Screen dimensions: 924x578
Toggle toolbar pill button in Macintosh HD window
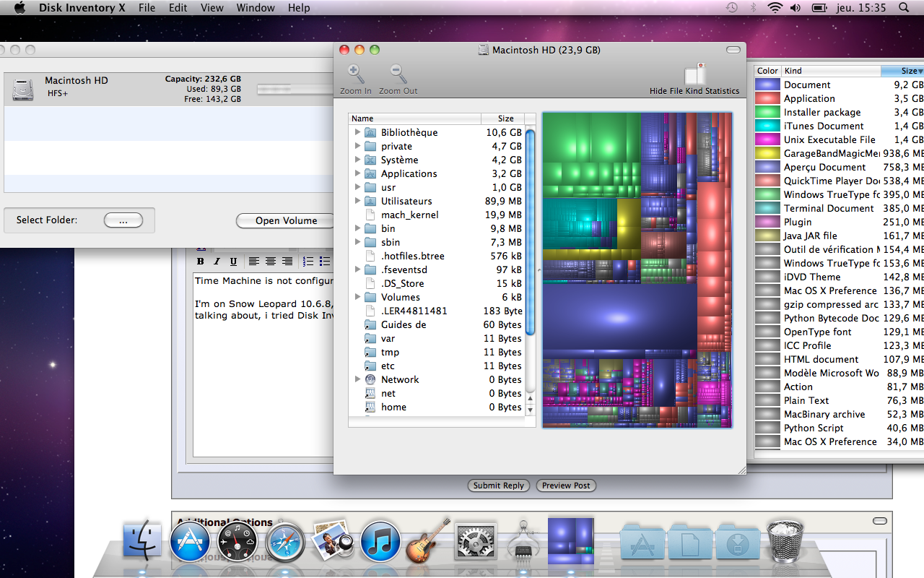tap(733, 50)
